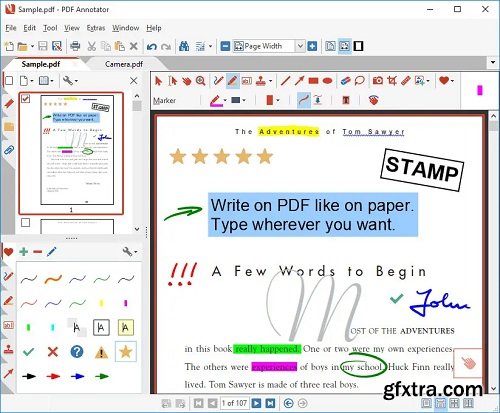Click zoom in plus button

pyautogui.click(x=312, y=46)
